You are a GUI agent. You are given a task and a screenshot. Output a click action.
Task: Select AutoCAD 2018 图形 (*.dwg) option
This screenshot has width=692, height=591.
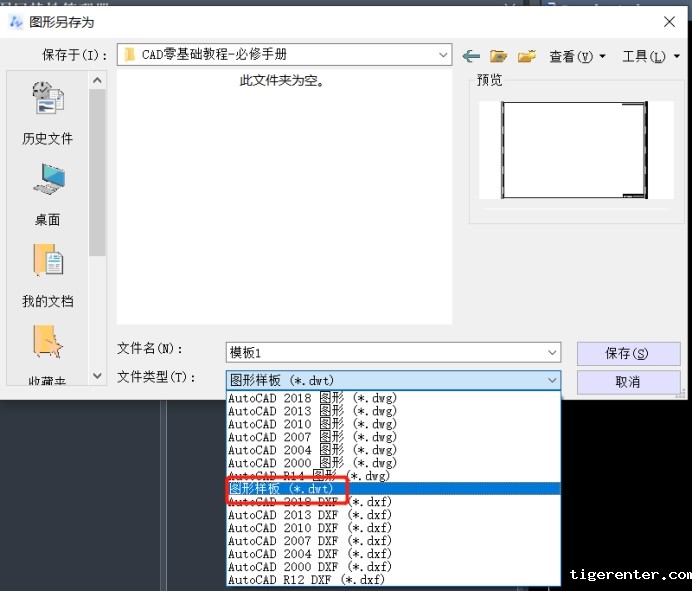click(312, 398)
